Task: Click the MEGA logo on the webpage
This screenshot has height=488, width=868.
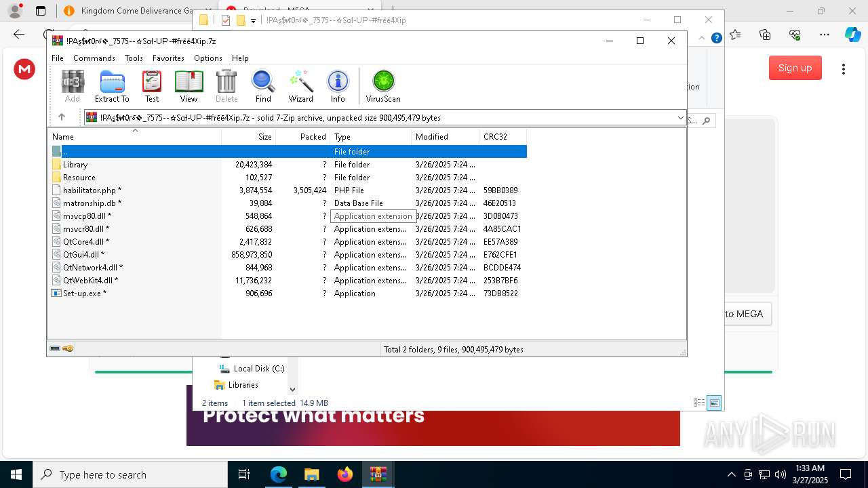Action: tap(24, 68)
